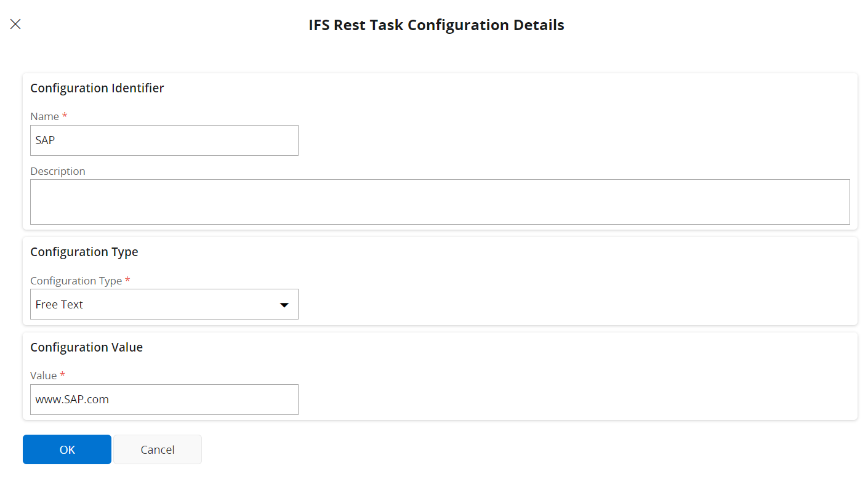This screenshot has height=503, width=868.
Task: Select the SAP text inside the Name box
Action: (44, 140)
